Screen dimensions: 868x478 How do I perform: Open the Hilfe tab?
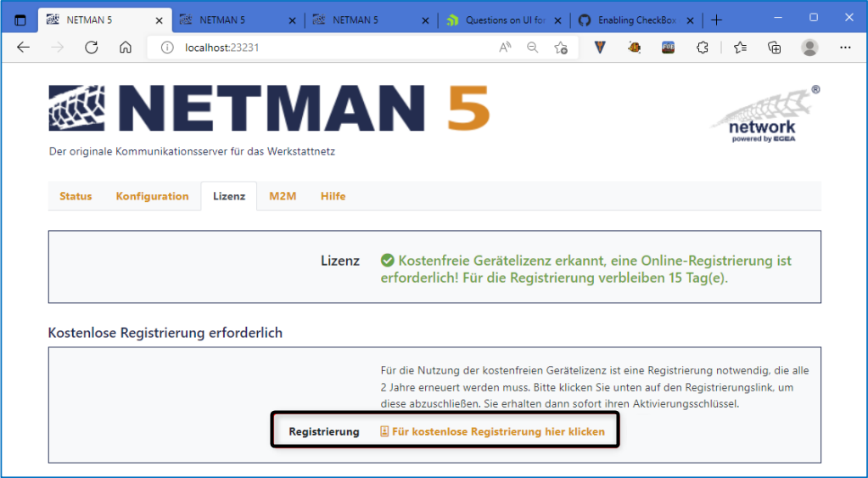coord(333,196)
